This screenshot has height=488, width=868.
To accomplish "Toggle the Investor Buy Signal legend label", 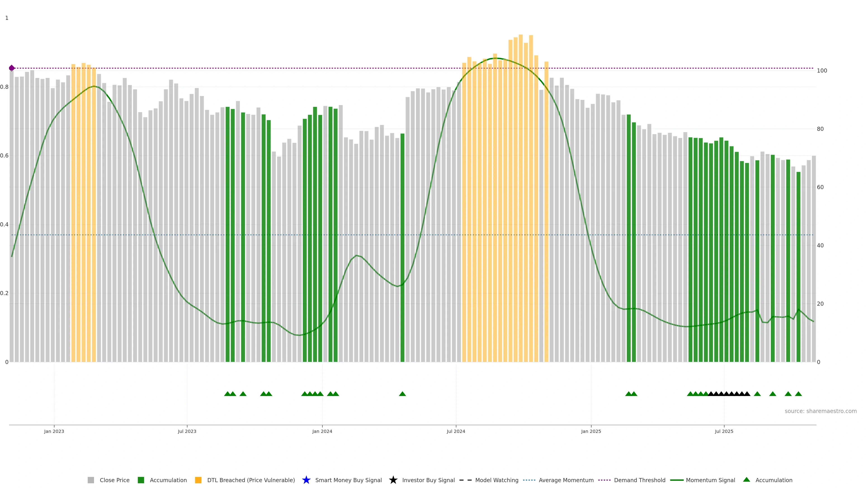I will pos(428,480).
